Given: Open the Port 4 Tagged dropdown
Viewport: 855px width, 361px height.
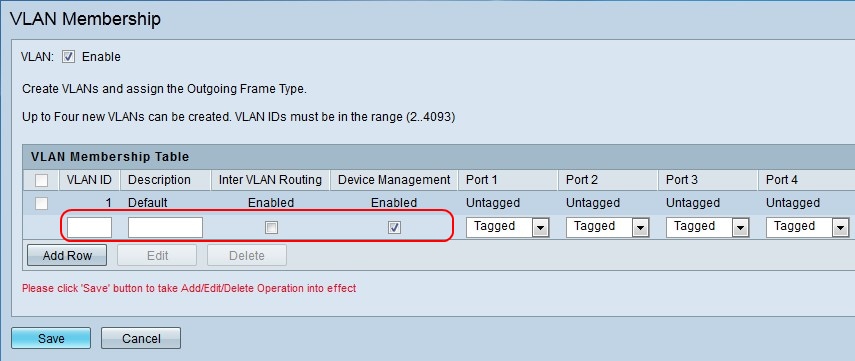Looking at the screenshot, I should (x=808, y=227).
